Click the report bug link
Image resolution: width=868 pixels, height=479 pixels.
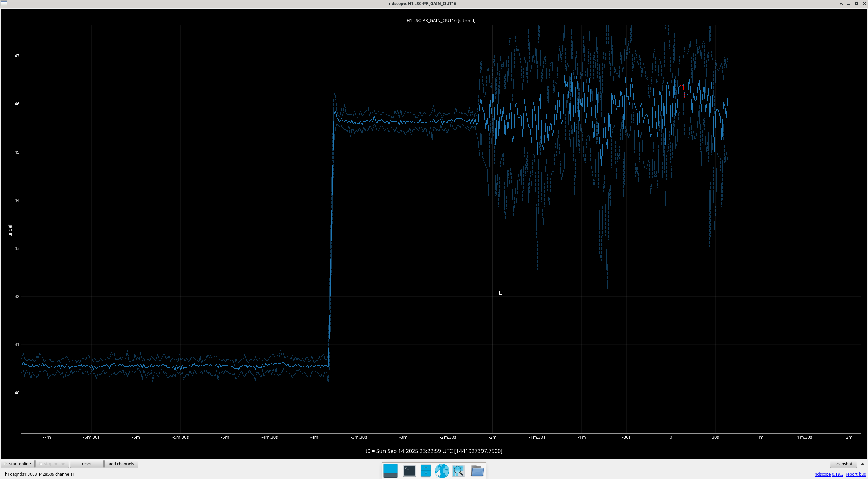(x=856, y=474)
